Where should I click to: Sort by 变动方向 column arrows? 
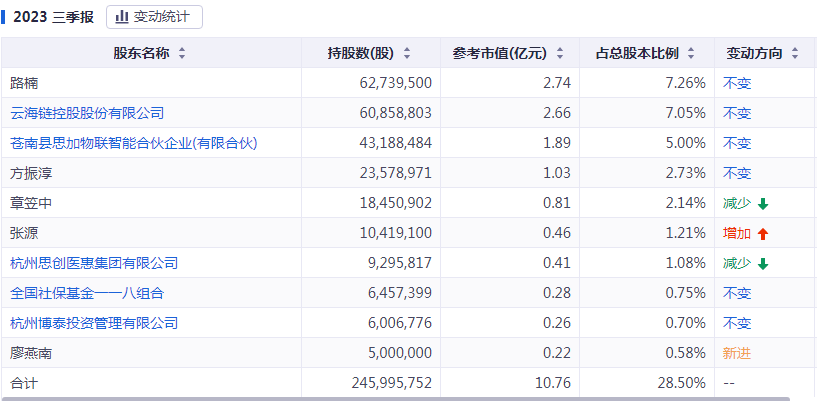point(794,54)
